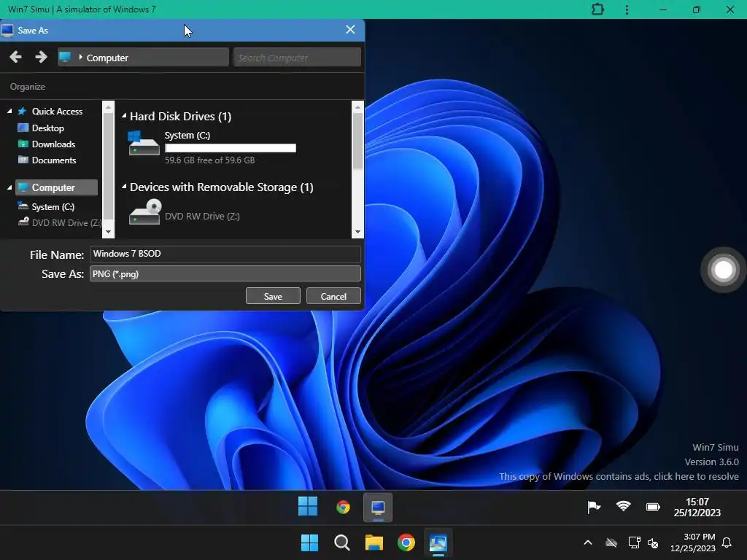
Task: Click the ads notice link on desktop
Action: 619,476
